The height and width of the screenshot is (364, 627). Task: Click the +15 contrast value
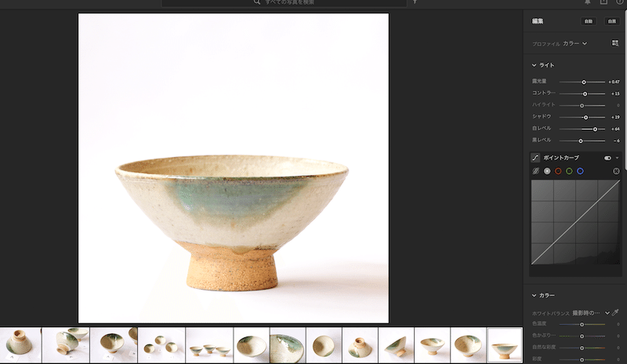pyautogui.click(x=615, y=94)
